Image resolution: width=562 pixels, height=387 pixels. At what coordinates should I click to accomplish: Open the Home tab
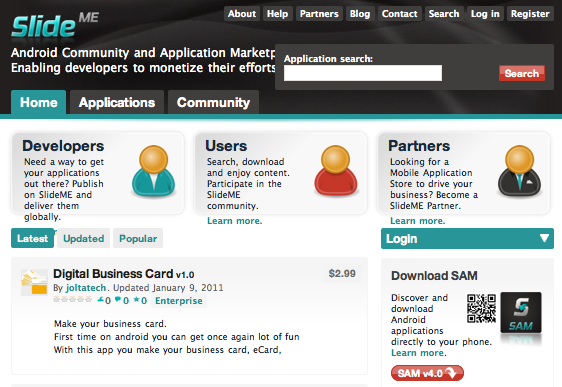pos(38,102)
